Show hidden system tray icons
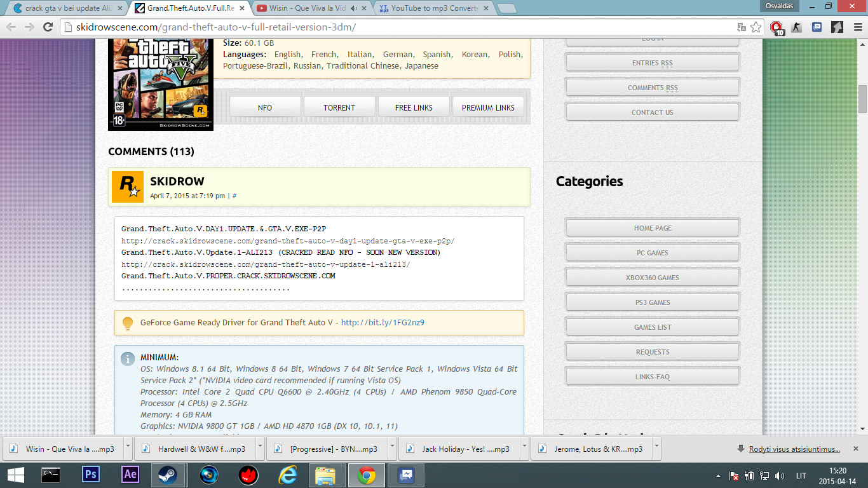The width and height of the screenshot is (868, 488). coord(718,475)
